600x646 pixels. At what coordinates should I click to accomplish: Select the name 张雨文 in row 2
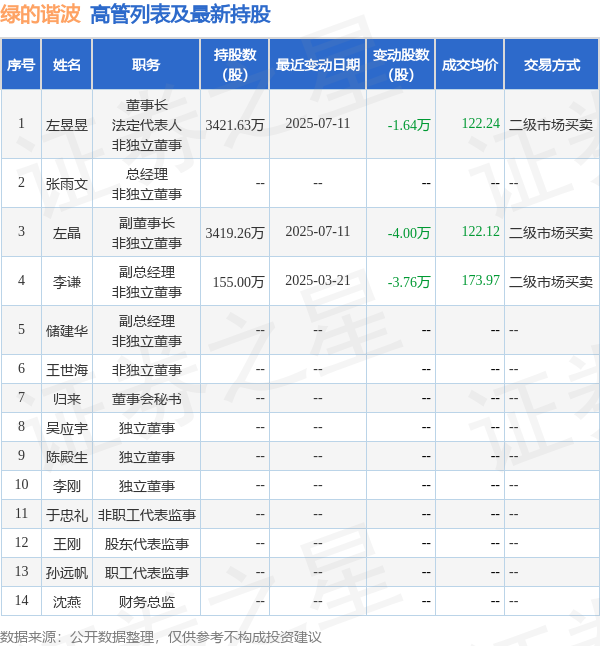tap(67, 183)
